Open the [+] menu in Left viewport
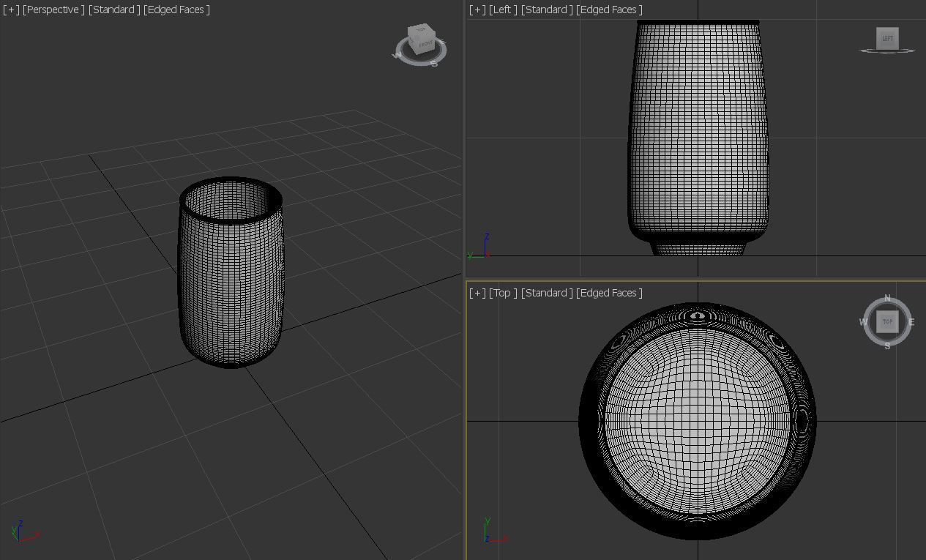Screen dimensions: 926x560 click(x=477, y=10)
